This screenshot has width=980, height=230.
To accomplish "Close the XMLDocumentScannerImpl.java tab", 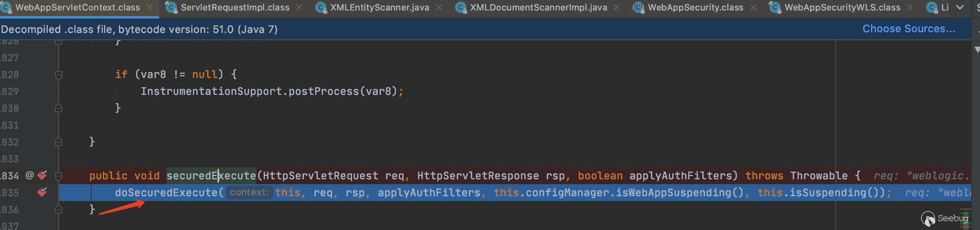I will pos(617,8).
